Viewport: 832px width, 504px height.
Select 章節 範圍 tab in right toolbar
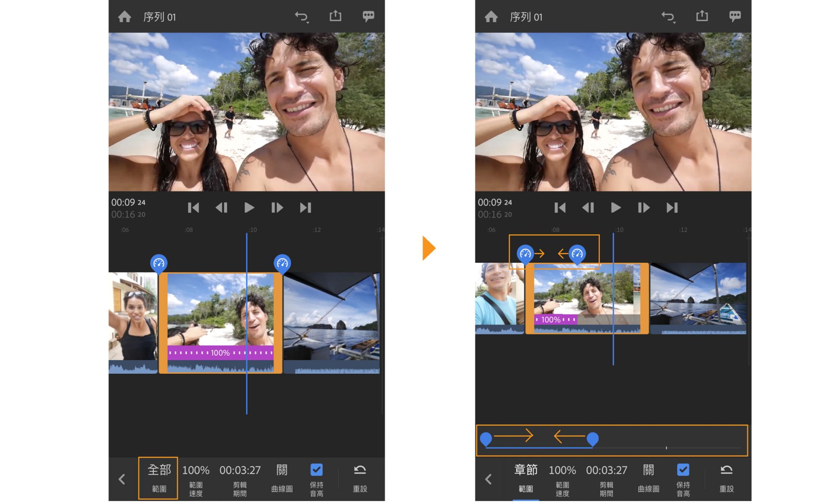coord(526,478)
